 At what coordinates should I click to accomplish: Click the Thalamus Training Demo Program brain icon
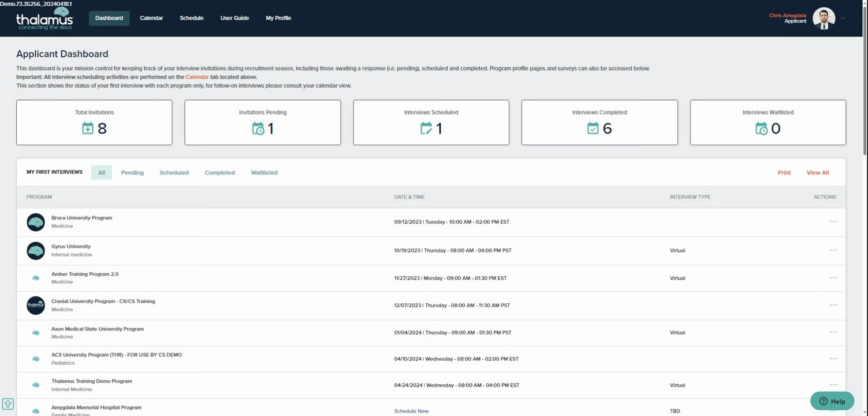(36, 385)
